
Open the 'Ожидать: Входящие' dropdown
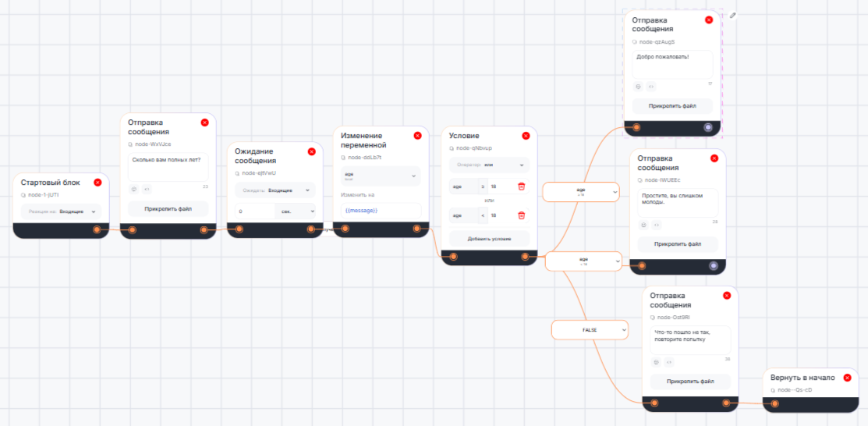click(x=275, y=190)
